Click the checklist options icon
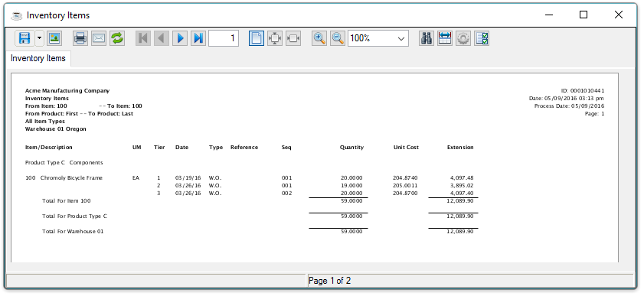This screenshot has height=296, width=644. (482, 38)
